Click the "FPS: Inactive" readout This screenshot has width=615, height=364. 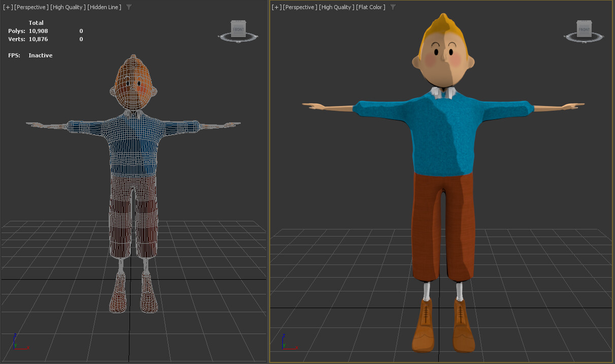[x=30, y=55]
